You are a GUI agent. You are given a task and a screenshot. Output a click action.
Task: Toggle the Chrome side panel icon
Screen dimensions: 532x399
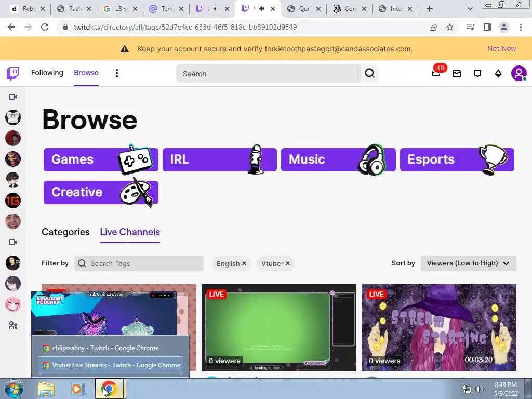coord(487,27)
